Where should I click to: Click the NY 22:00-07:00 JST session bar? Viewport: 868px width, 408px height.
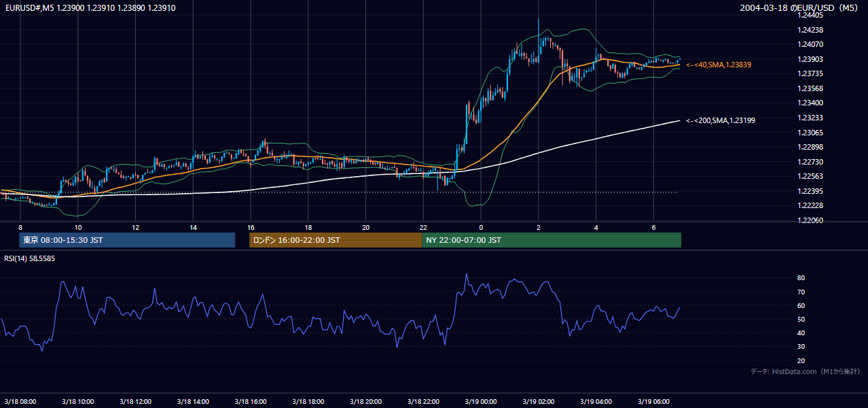click(551, 240)
